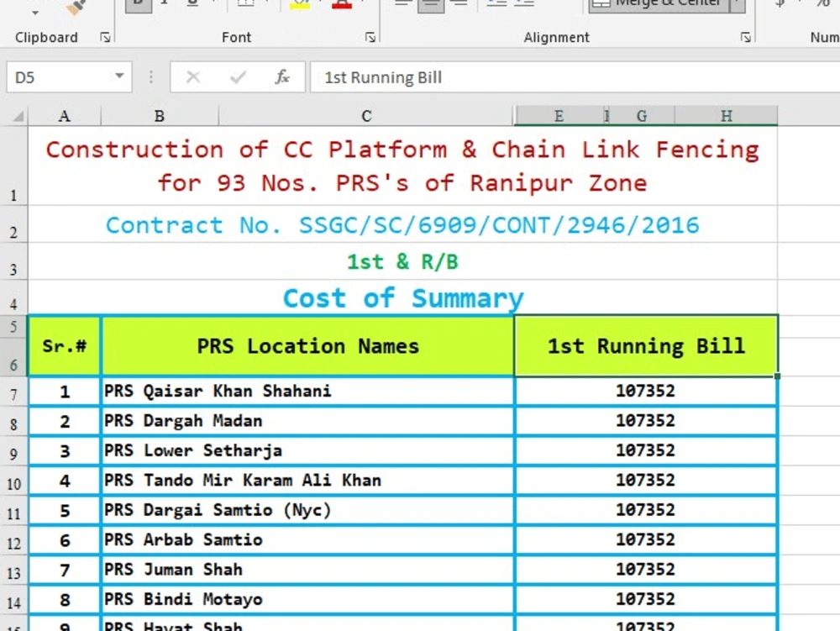Open Insert Function (fx) dialog
This screenshot has height=631, width=840.
tap(282, 77)
